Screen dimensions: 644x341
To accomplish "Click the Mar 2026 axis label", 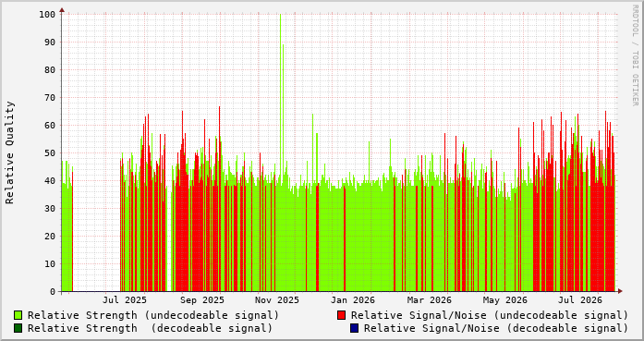I will tap(430, 300).
